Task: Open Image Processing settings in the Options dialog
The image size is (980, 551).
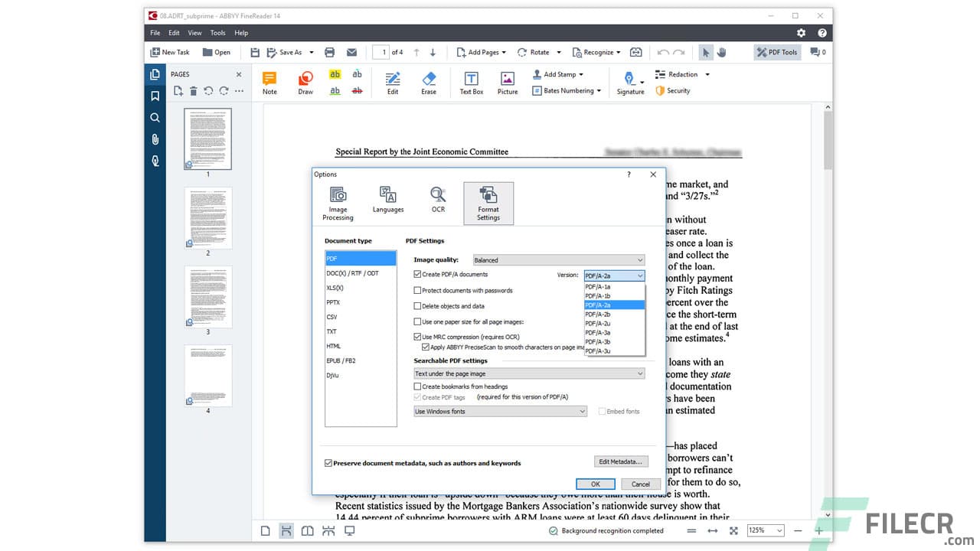Action: (x=338, y=201)
